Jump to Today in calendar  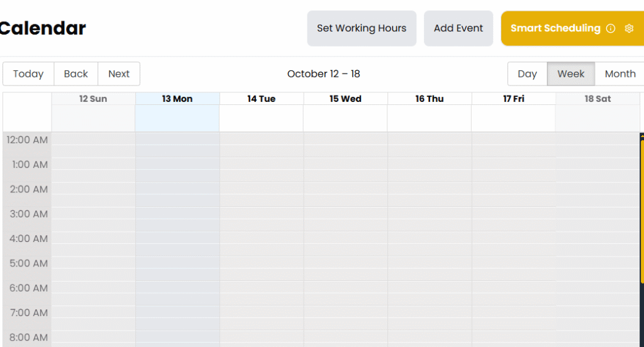click(28, 74)
